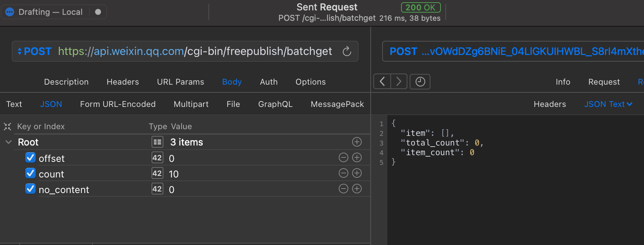Select the Form URL-Encoded body type
This screenshot has height=245, width=644.
(x=118, y=104)
